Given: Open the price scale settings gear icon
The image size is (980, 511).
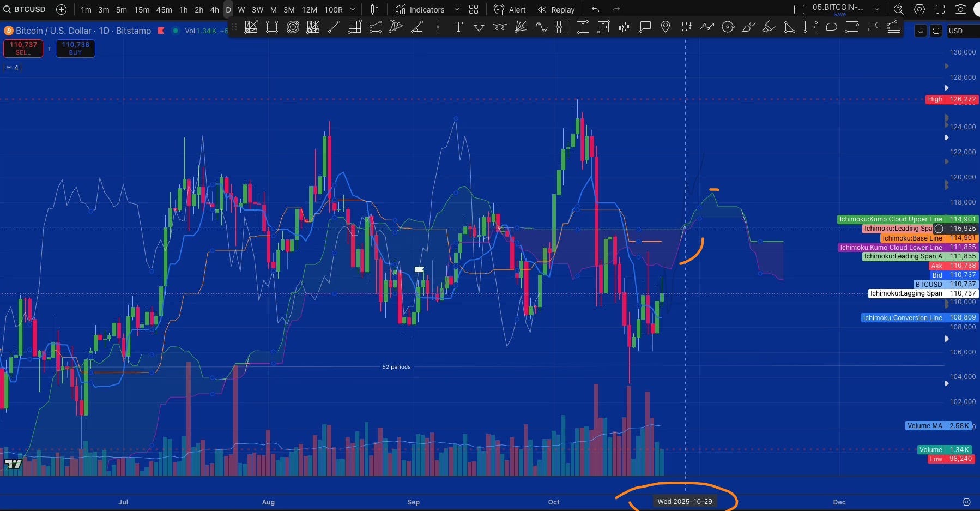Looking at the screenshot, I should click(966, 502).
